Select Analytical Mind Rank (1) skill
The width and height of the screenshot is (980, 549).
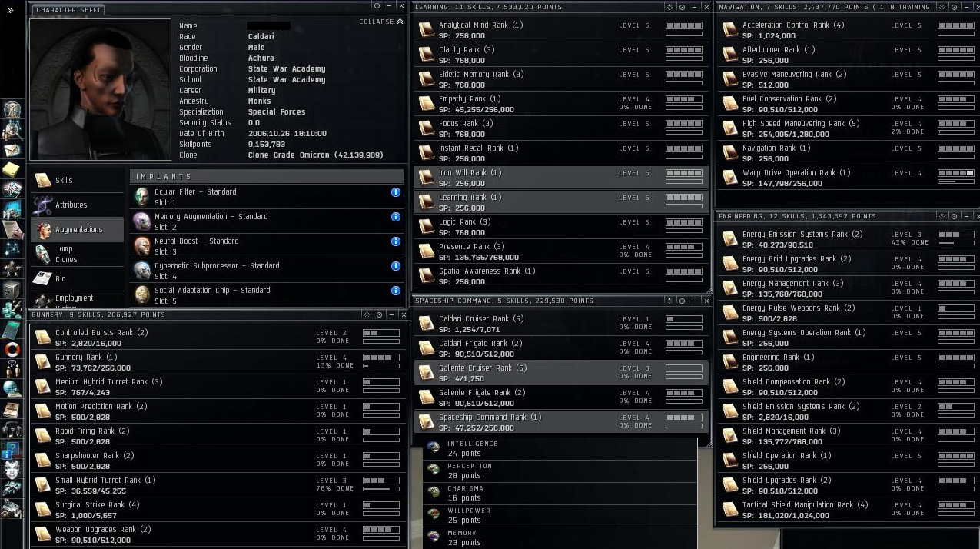point(561,30)
